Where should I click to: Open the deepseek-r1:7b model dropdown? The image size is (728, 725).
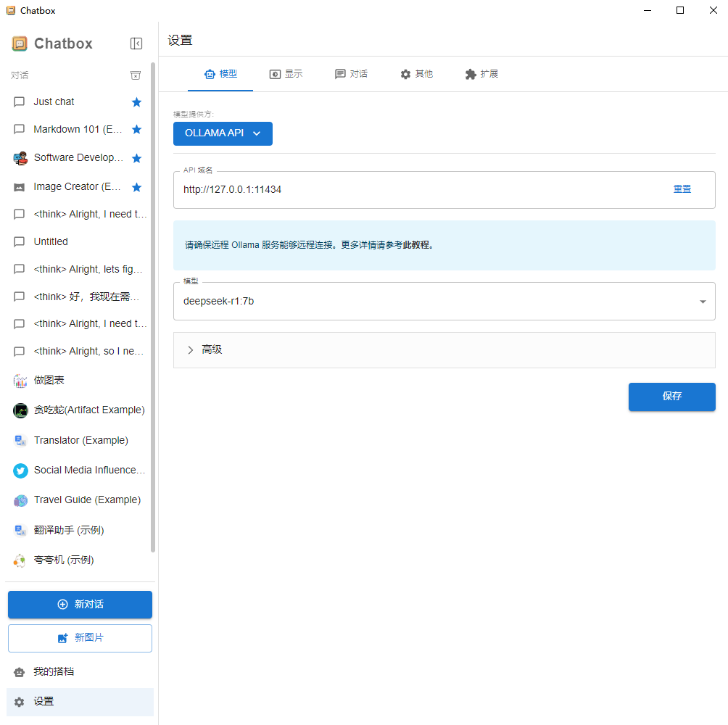pyautogui.click(x=444, y=301)
